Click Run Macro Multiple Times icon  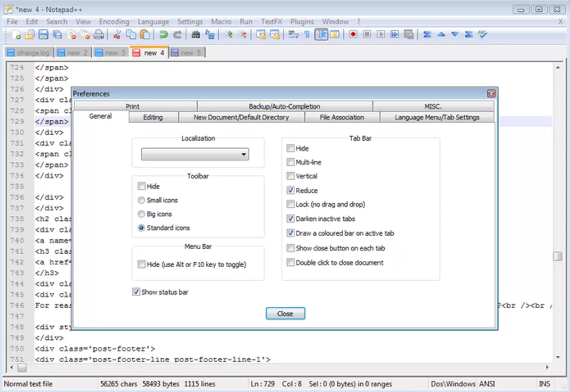click(394, 34)
